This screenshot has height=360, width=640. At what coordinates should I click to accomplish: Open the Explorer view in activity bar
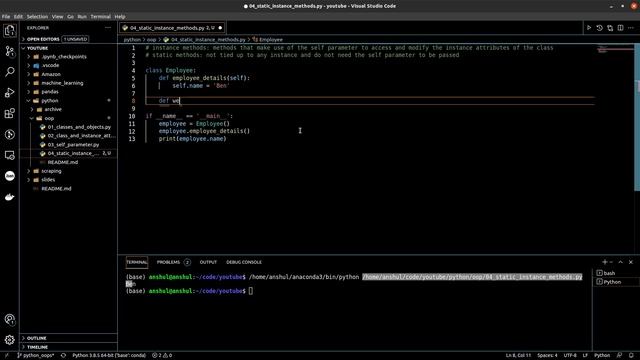point(10,31)
